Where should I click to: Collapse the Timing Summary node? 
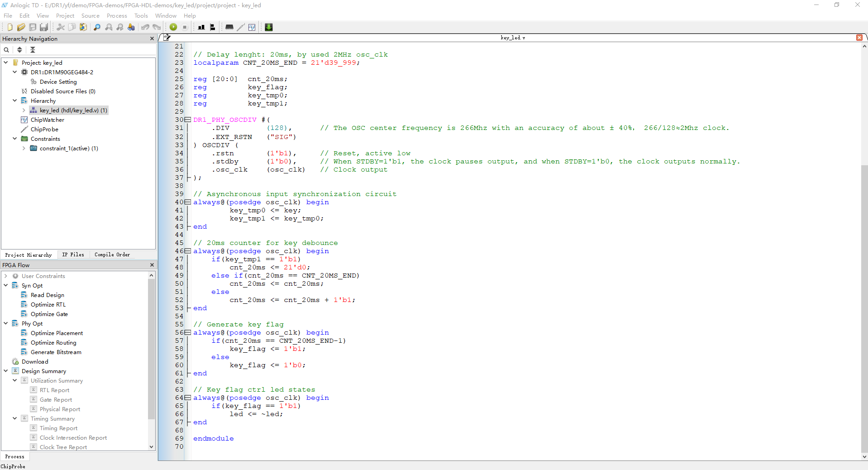[x=15, y=418]
